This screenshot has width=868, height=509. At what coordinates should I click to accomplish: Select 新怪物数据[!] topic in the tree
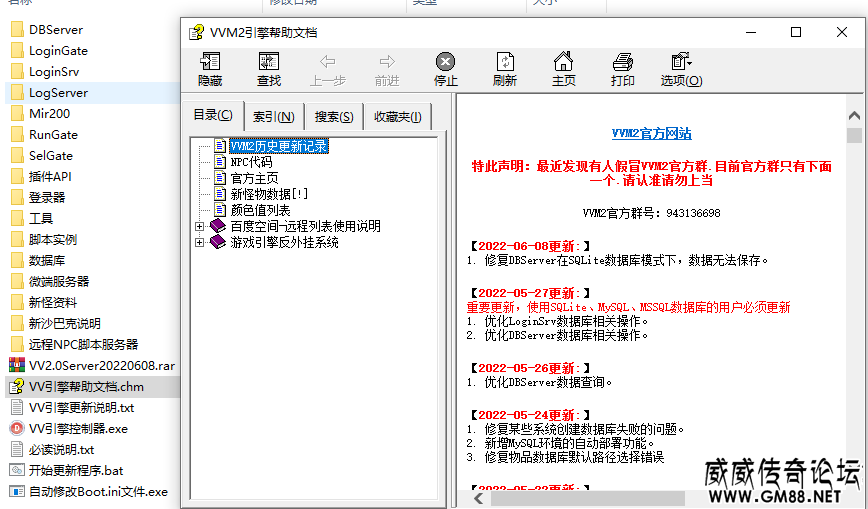(x=269, y=194)
